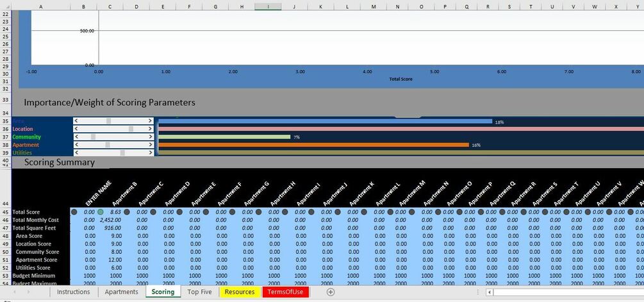Open the yellow Resources sheet tab
Image resolution: width=644 pixels, height=302 pixels.
(240, 292)
